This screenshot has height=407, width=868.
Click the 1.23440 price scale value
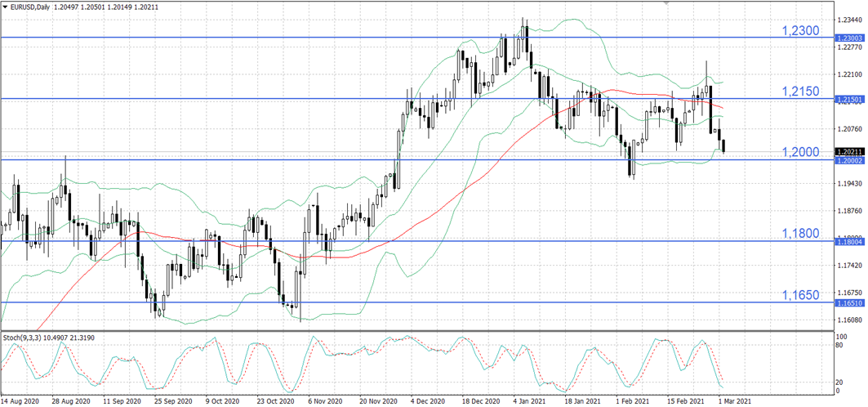click(x=851, y=20)
